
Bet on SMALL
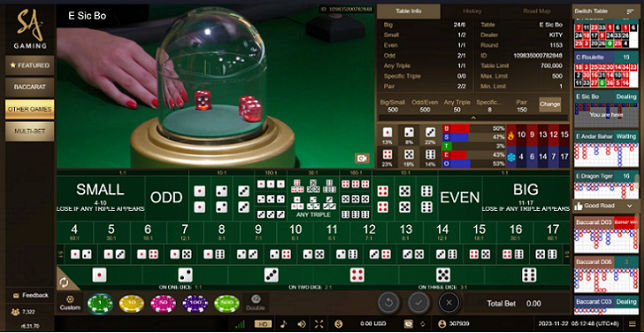pyautogui.click(x=101, y=198)
